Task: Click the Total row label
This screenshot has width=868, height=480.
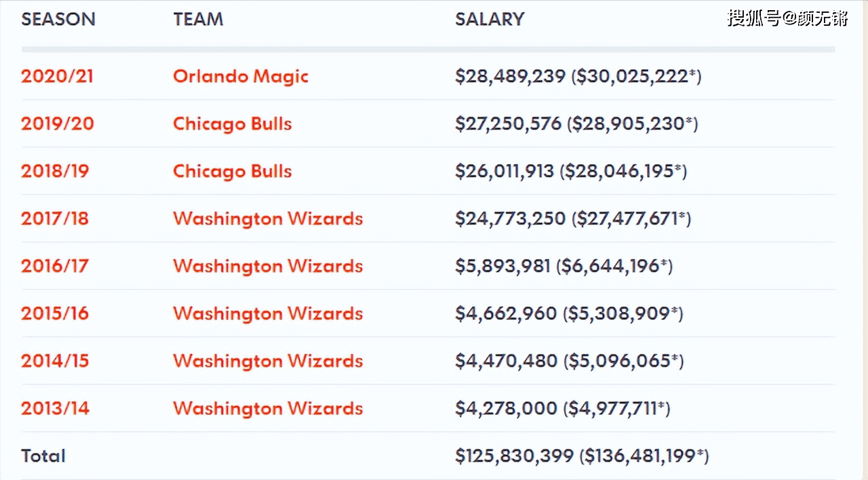Action: pos(43,456)
